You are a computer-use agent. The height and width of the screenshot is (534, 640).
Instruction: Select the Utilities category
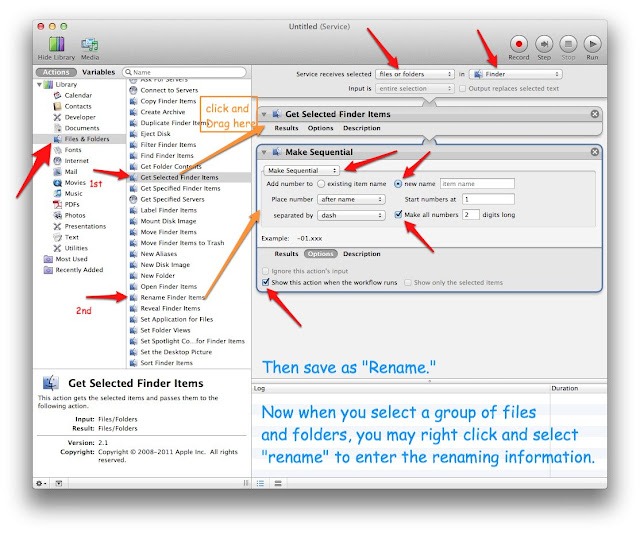(76, 248)
